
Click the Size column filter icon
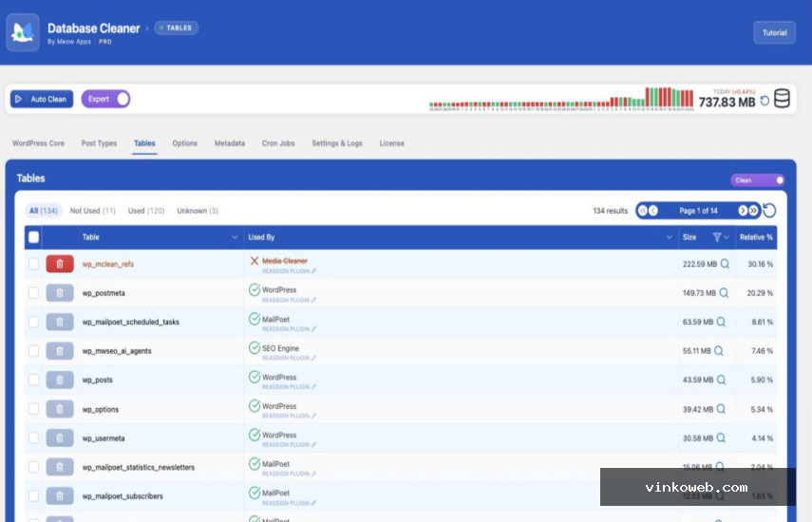pyautogui.click(x=717, y=237)
